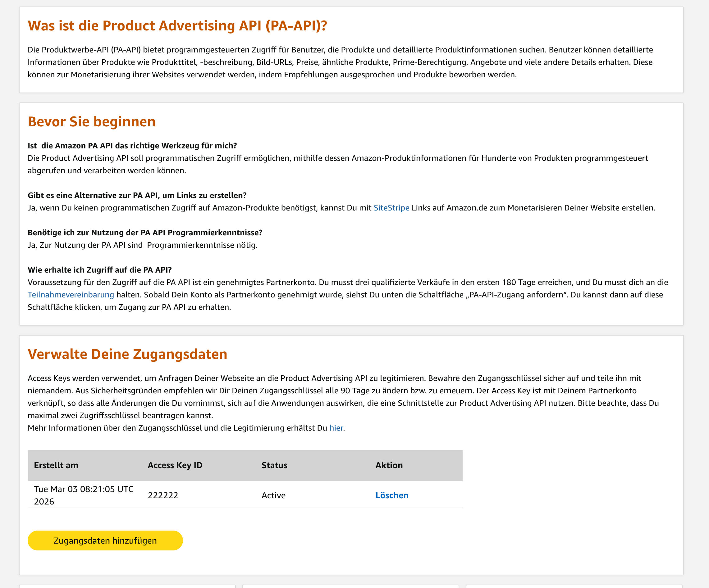709x588 pixels.
Task: Click the "hier" link for access key info
Action: (x=336, y=428)
